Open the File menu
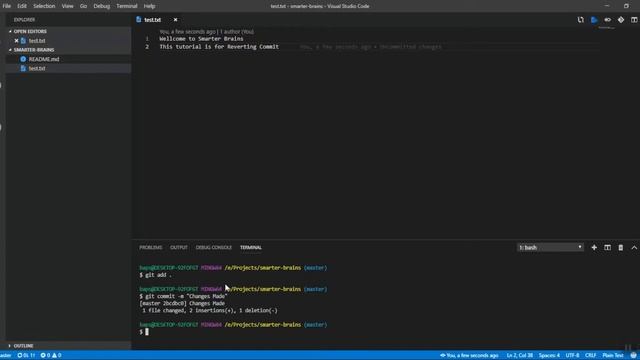Image resolution: width=640 pixels, height=360 pixels. click(x=7, y=6)
